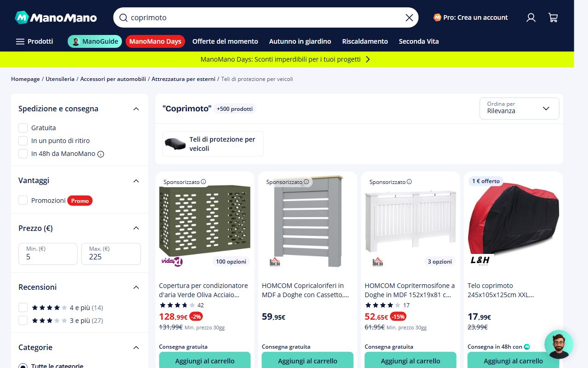This screenshot has width=588, height=368.
Task: Open the Utensileria breadcrumb link
Action: click(x=60, y=79)
